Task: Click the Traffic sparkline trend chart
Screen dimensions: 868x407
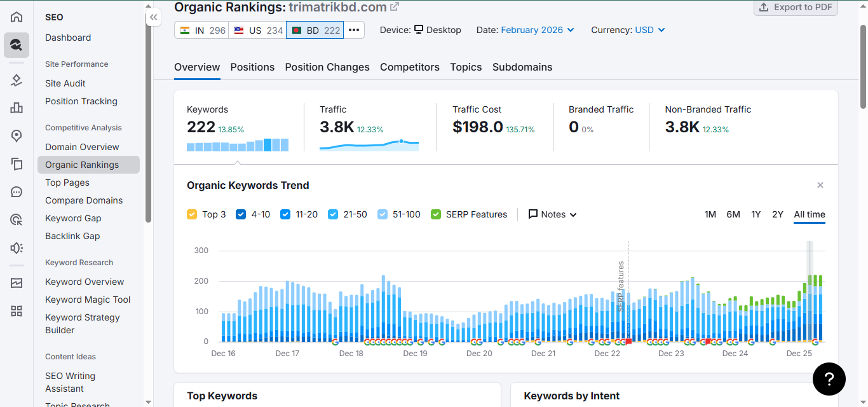Action: click(369, 144)
